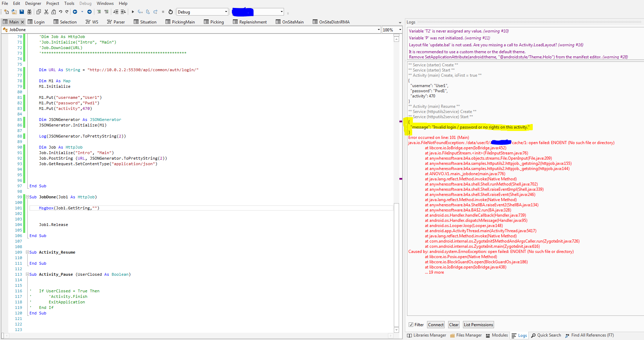Open an existing project
This screenshot has width=644, height=340.
tap(14, 11)
